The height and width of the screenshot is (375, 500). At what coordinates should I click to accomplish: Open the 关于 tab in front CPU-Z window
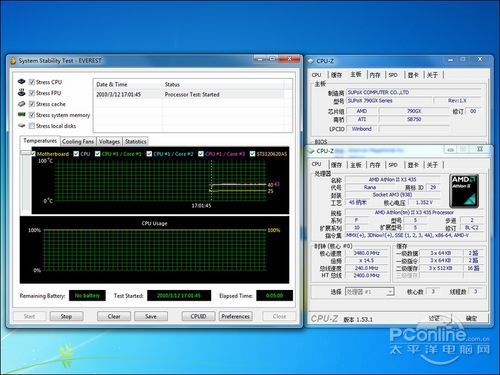432,165
